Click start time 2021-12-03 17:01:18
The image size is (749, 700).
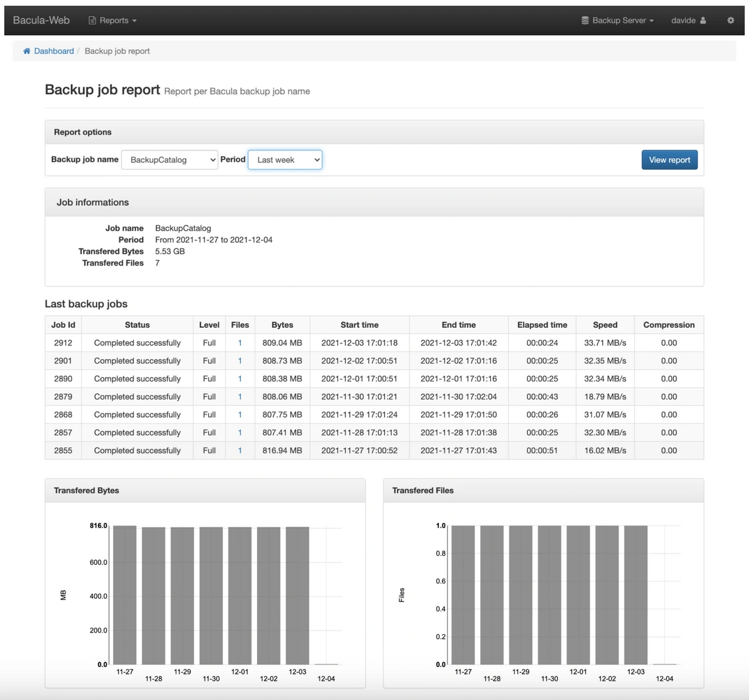[x=360, y=343]
